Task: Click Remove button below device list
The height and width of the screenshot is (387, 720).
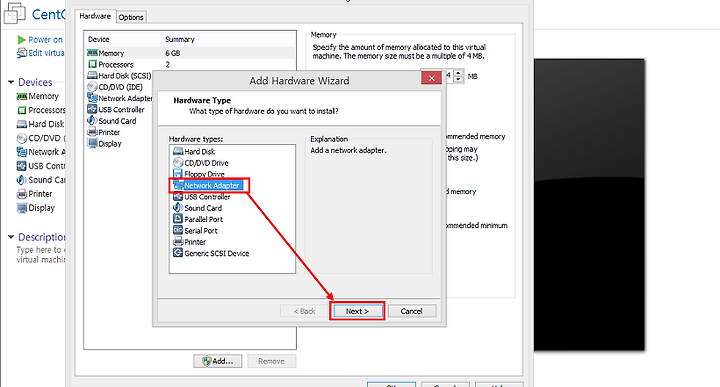Action: coord(271,361)
